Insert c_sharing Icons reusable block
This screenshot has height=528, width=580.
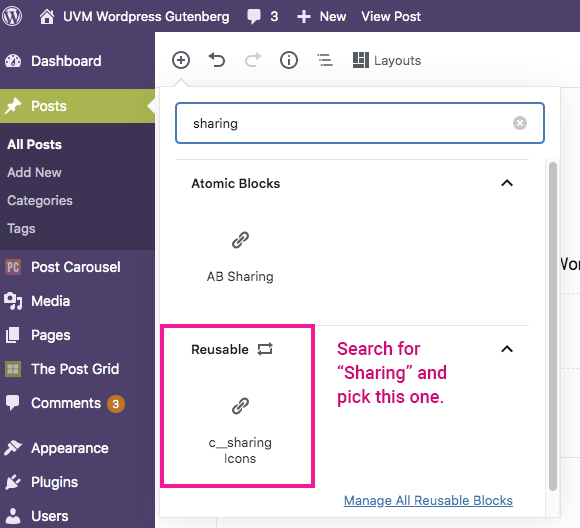240,431
